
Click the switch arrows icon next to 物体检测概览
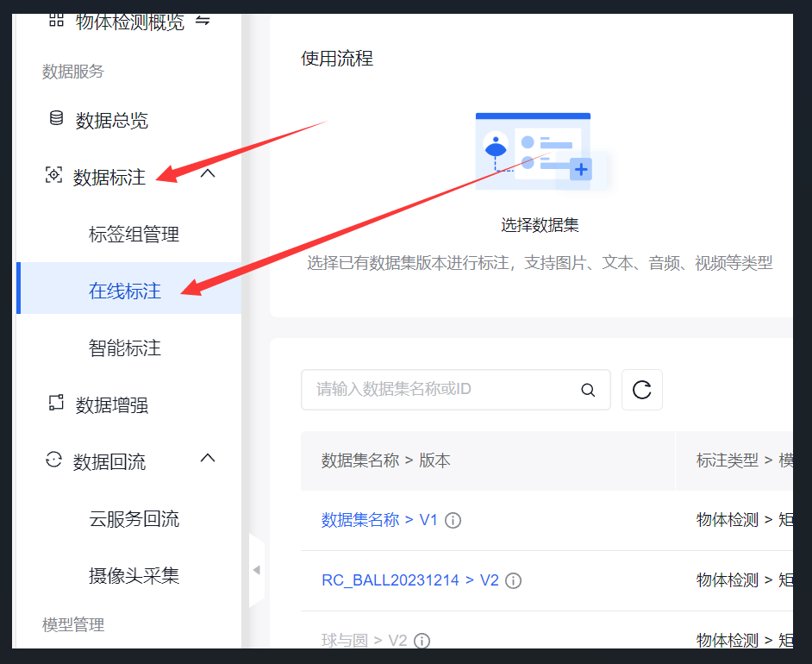203,20
